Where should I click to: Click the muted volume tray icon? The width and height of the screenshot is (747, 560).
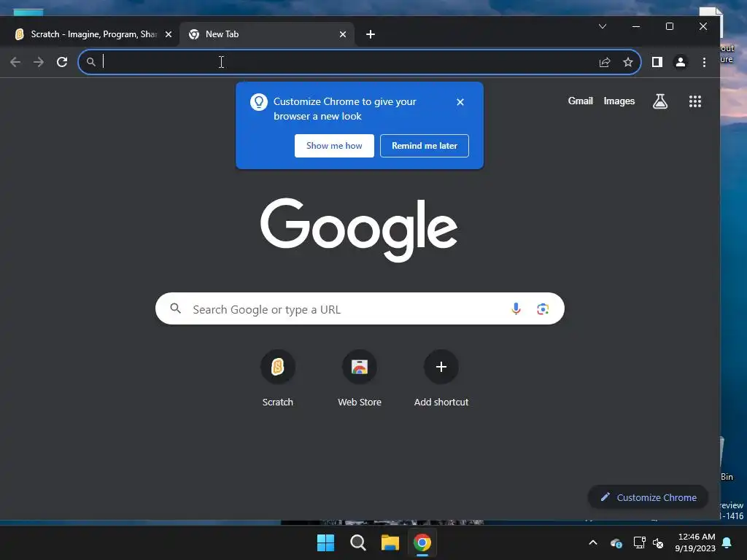659,542
